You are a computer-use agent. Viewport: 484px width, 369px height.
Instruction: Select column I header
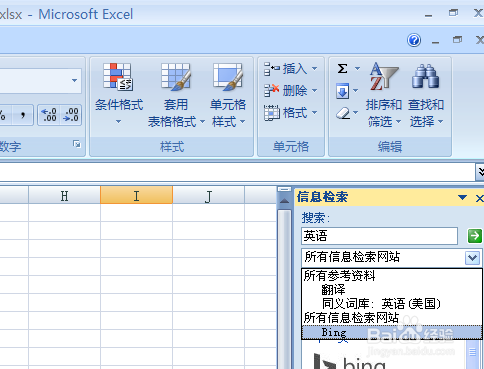tap(136, 196)
